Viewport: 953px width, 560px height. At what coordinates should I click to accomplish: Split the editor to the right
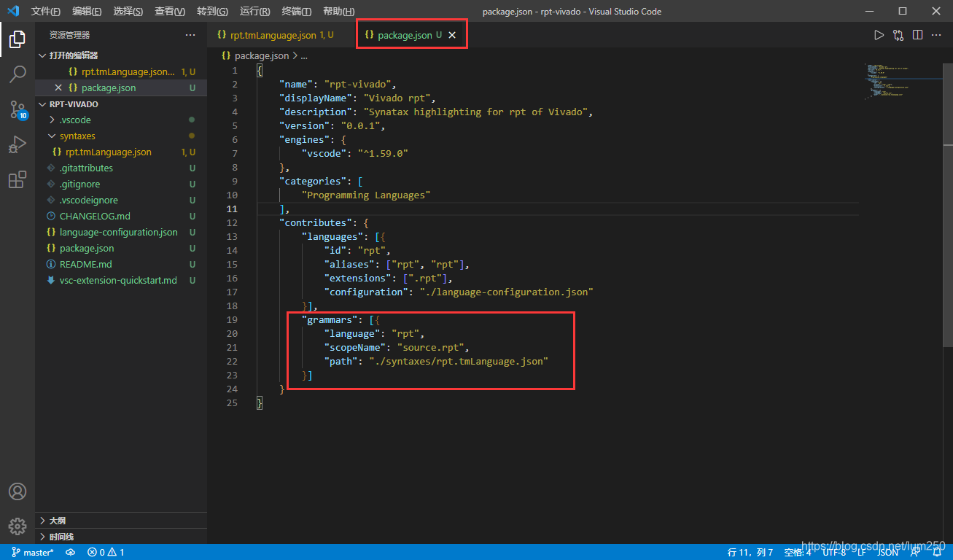[x=918, y=35]
